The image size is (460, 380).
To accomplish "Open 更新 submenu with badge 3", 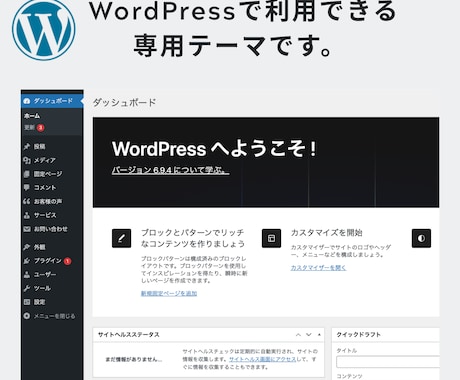I will tap(34, 128).
